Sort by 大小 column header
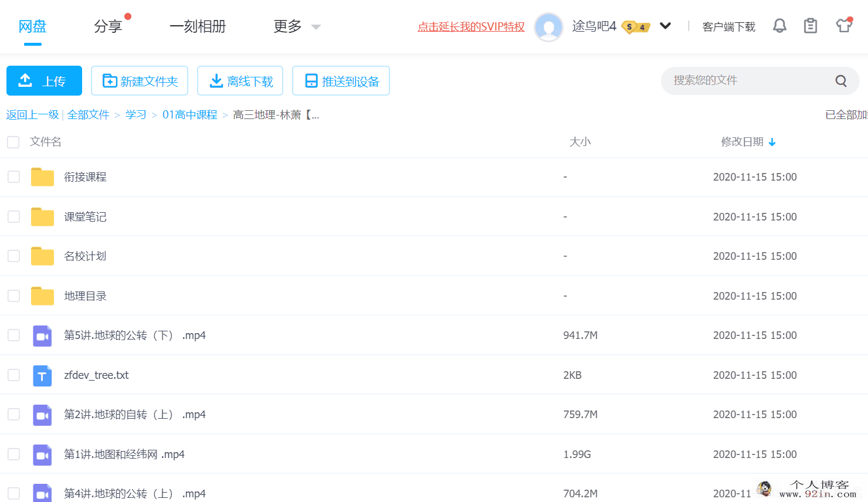The width and height of the screenshot is (868, 502). 580,142
